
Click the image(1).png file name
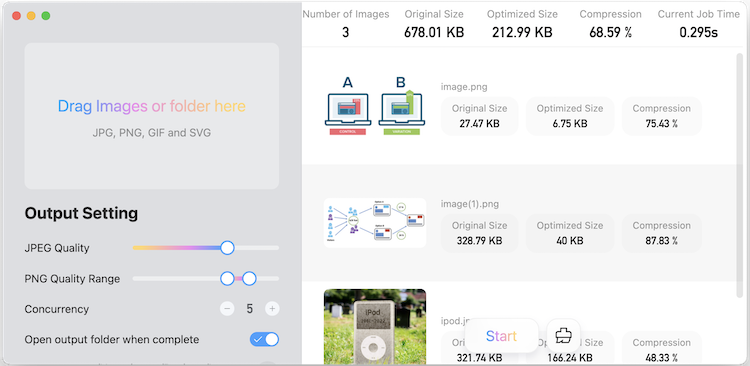470,204
